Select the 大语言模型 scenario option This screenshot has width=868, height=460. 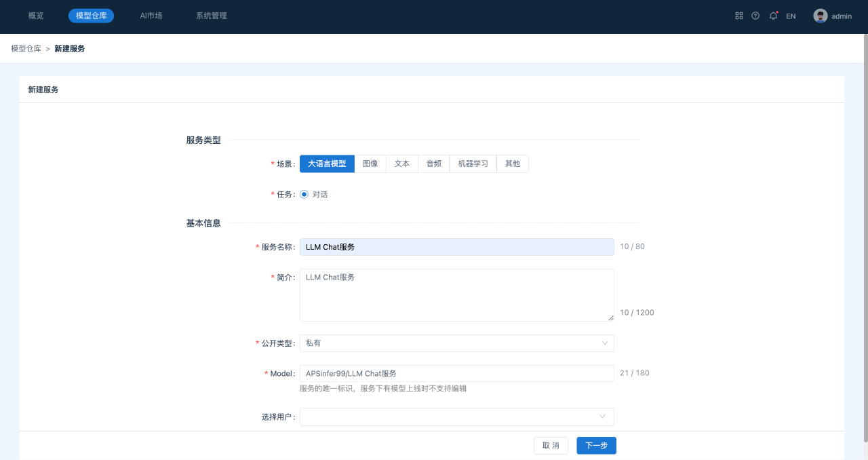[327, 164]
